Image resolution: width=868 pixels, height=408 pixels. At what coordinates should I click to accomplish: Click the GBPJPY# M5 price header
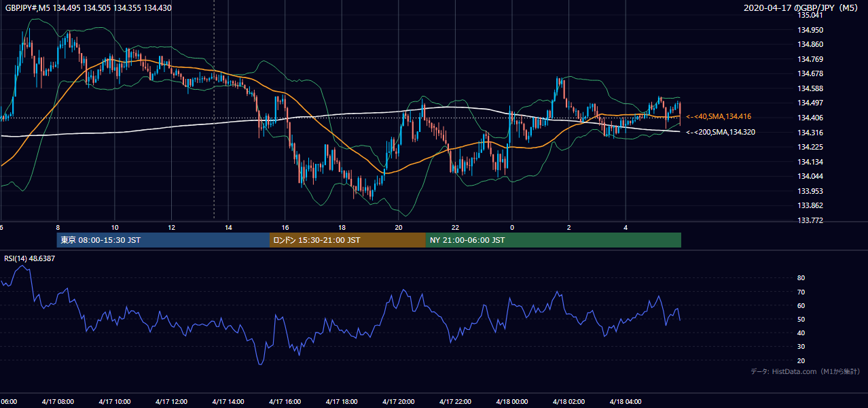coord(88,7)
